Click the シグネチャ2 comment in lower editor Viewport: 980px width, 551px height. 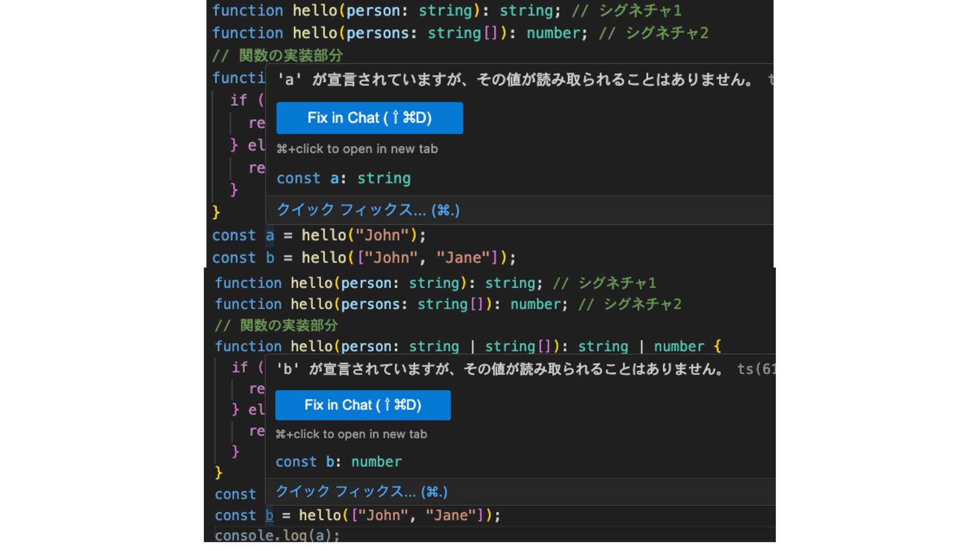tap(642, 305)
